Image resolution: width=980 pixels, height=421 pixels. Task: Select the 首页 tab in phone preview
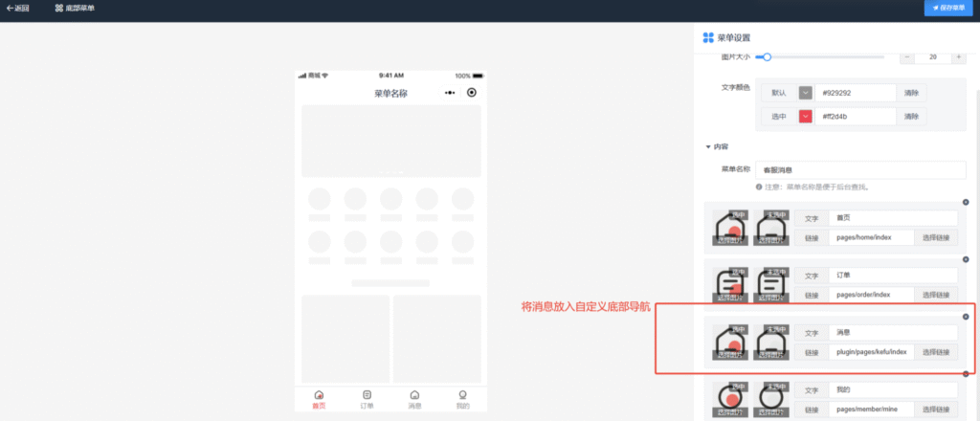(x=319, y=399)
